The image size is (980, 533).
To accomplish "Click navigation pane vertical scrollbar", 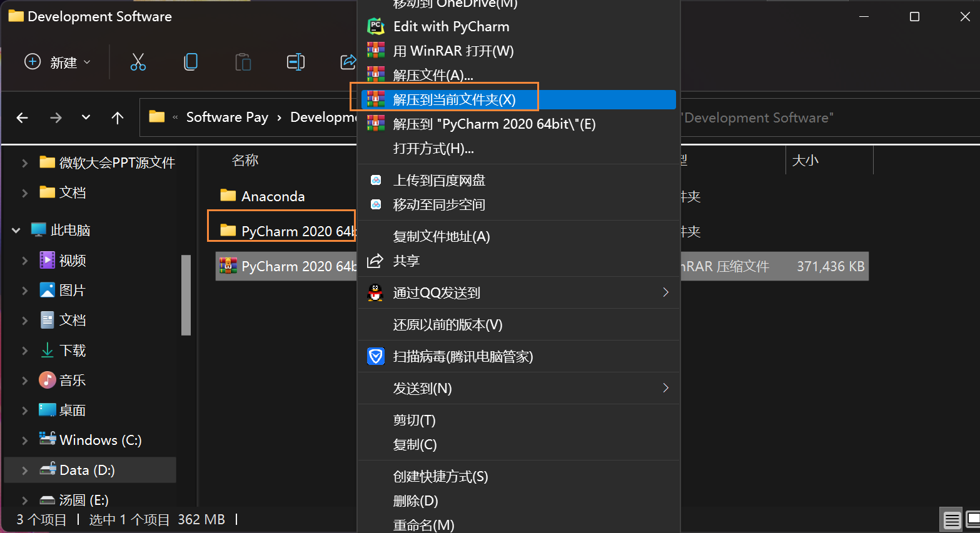I will click(x=186, y=295).
